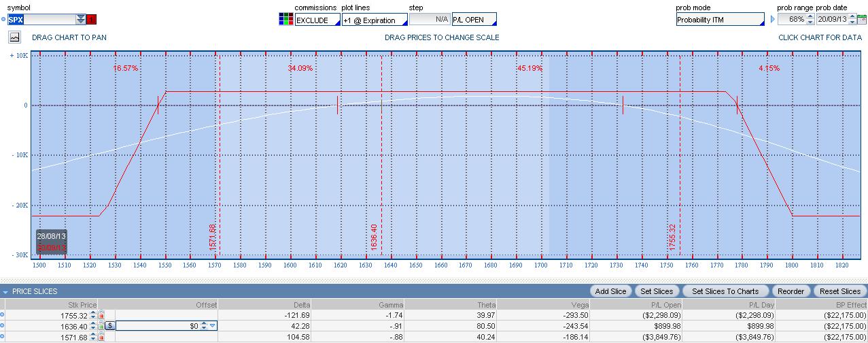Click the dollar sign button on the 1636.40 row
The width and height of the screenshot is (868, 343).
(110, 326)
